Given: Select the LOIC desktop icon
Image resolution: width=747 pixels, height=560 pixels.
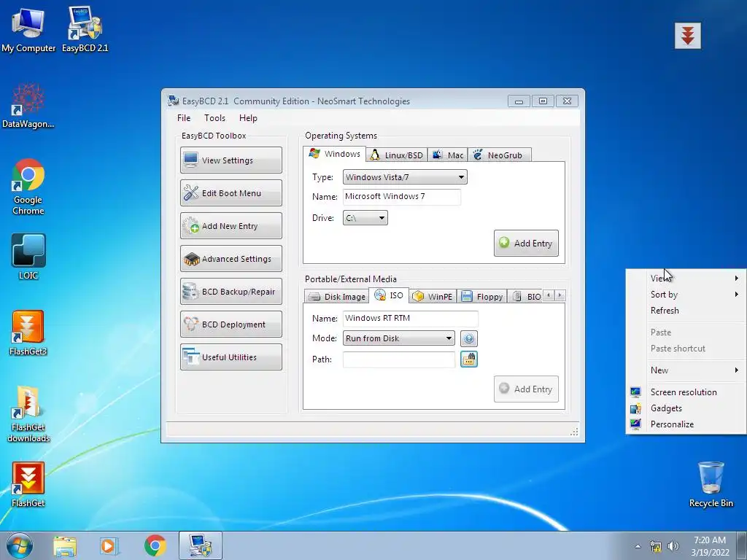Looking at the screenshot, I should point(28,256).
